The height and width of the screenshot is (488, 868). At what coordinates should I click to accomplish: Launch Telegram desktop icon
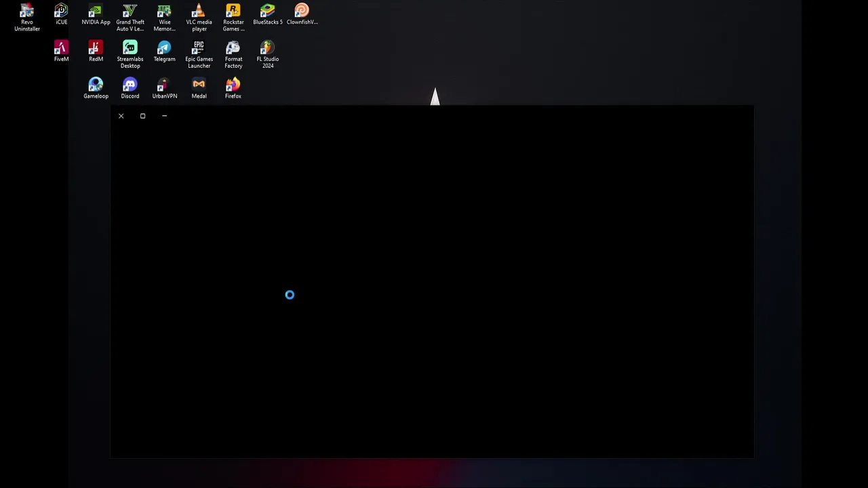[x=164, y=52]
